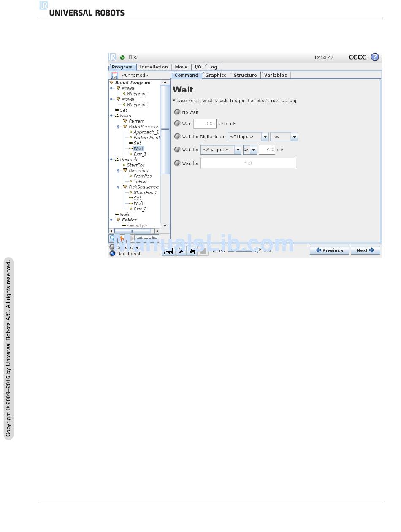Viewport: 401px width, 532px height.
Task: Select the Wait seconds radio button
Action: pyautogui.click(x=177, y=124)
